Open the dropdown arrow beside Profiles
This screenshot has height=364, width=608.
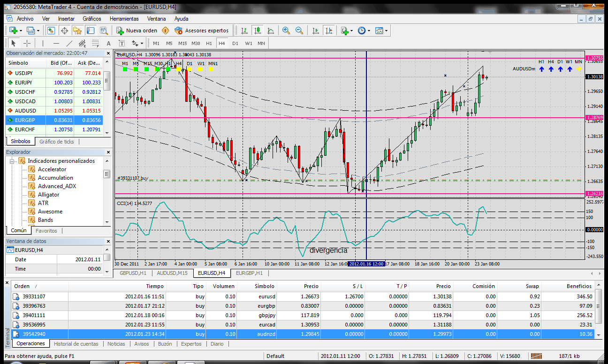[x=38, y=30]
